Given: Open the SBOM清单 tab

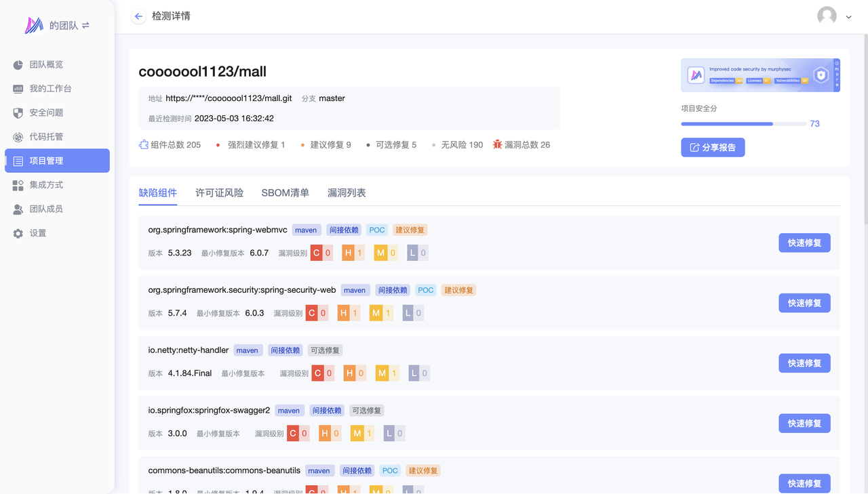Looking at the screenshot, I should click(x=285, y=193).
